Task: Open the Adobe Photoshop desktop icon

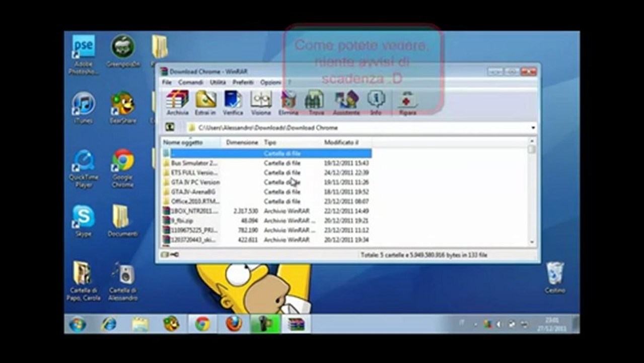Action: (83, 54)
